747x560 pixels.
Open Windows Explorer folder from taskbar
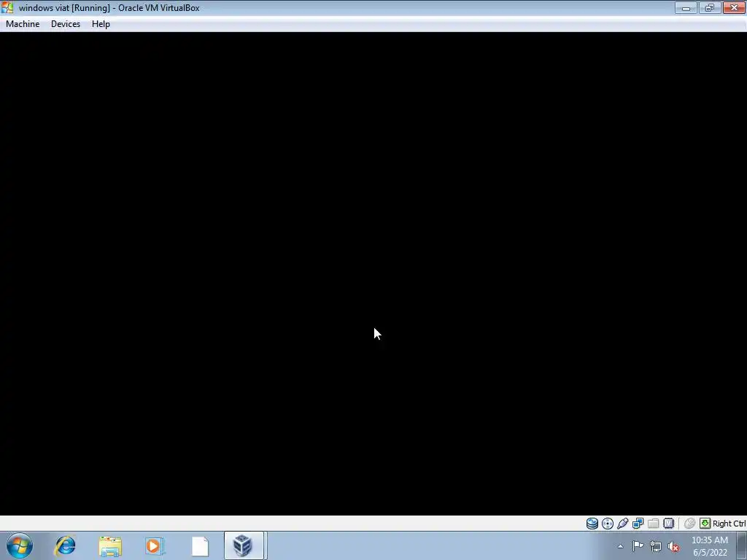(110, 545)
